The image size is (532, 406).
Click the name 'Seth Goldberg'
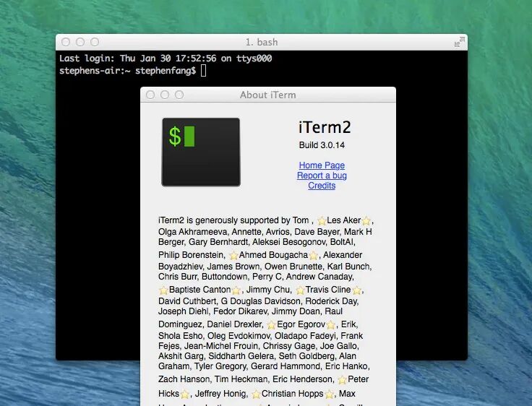[306, 356]
